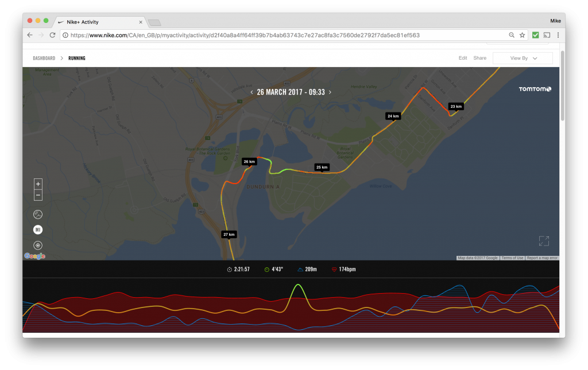Viewport: 588px width, 370px height.
Task: Click the 25 km route marker
Action: tap(322, 168)
